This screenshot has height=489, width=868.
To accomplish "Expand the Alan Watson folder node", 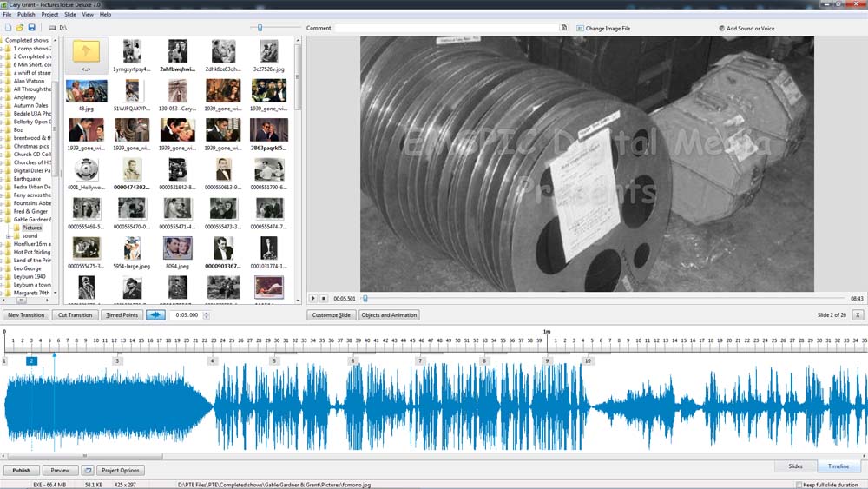I will 3,81.
